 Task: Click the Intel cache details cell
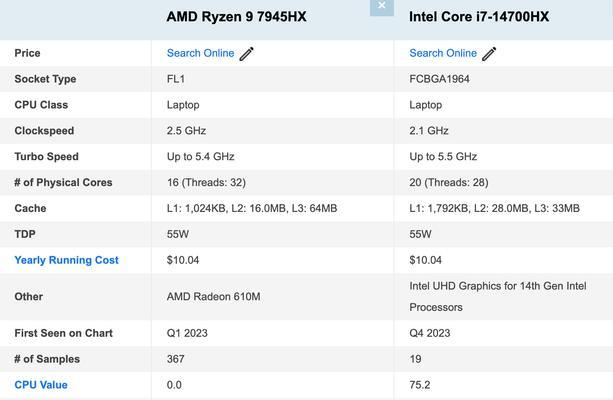click(x=494, y=209)
